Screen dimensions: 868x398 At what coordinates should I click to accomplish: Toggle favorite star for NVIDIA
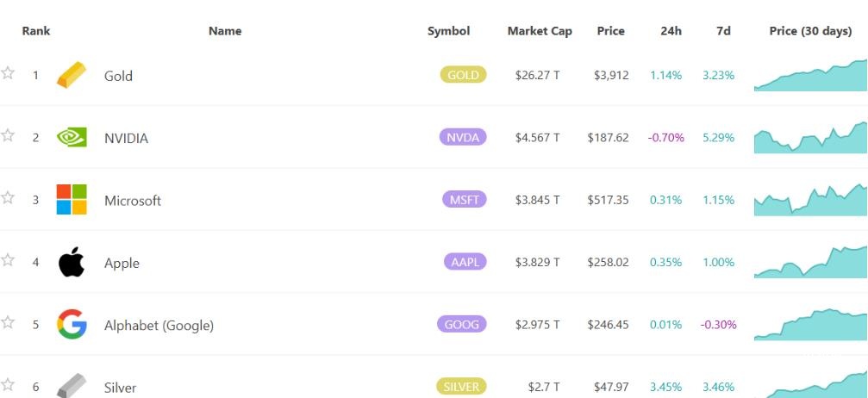[8, 135]
